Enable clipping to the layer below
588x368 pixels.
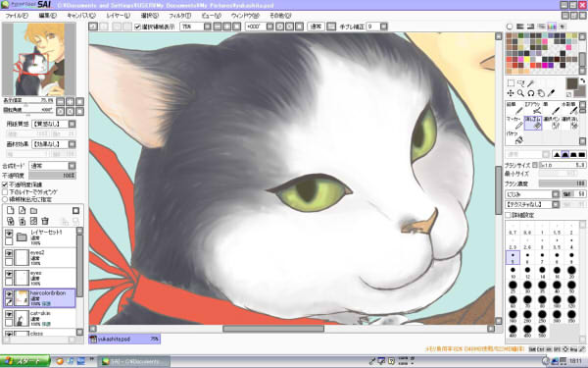pos(5,192)
